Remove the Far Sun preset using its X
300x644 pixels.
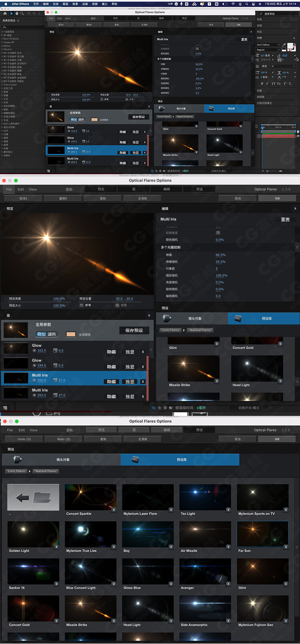tap(286, 547)
